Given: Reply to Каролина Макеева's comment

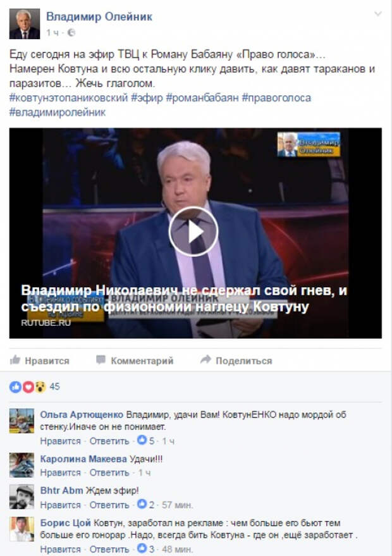Looking at the screenshot, I should (x=109, y=473).
